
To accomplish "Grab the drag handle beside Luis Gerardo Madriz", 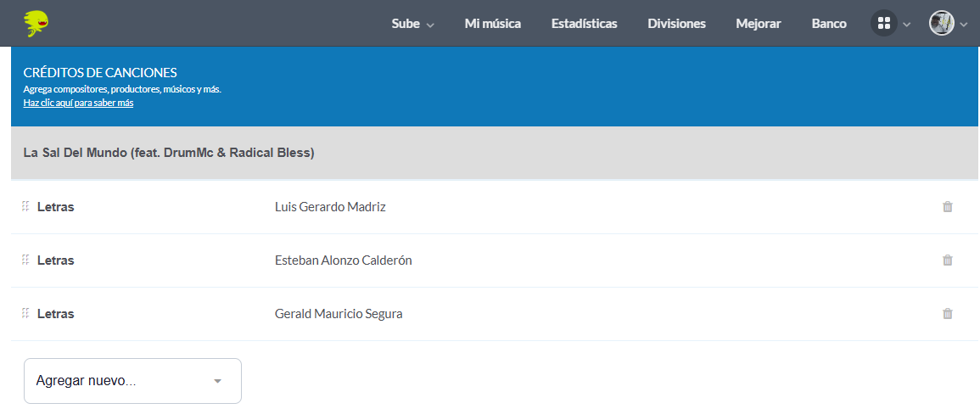I will point(25,207).
